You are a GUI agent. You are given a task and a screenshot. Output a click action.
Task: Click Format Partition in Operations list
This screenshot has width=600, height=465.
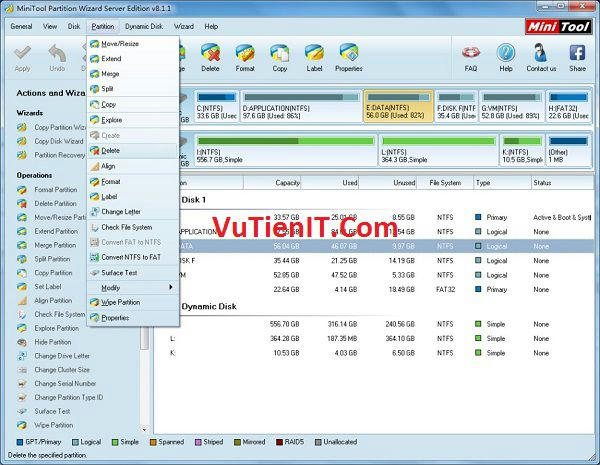55,189
